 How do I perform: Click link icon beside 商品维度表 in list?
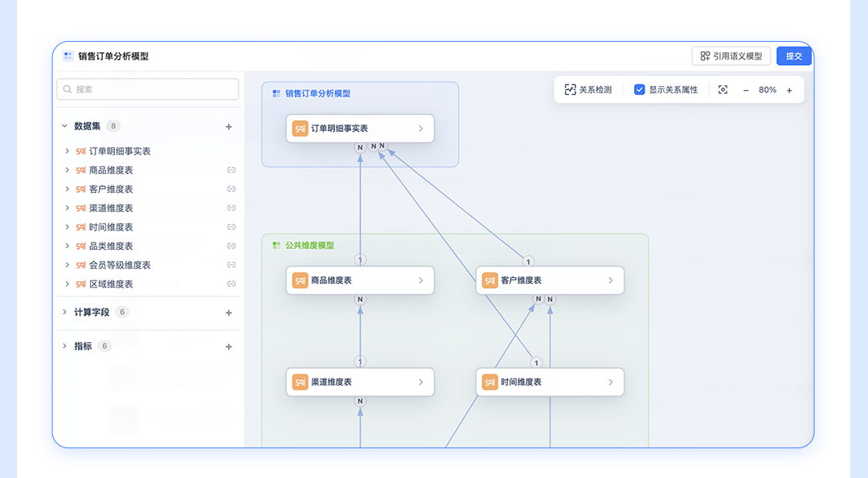(x=231, y=170)
